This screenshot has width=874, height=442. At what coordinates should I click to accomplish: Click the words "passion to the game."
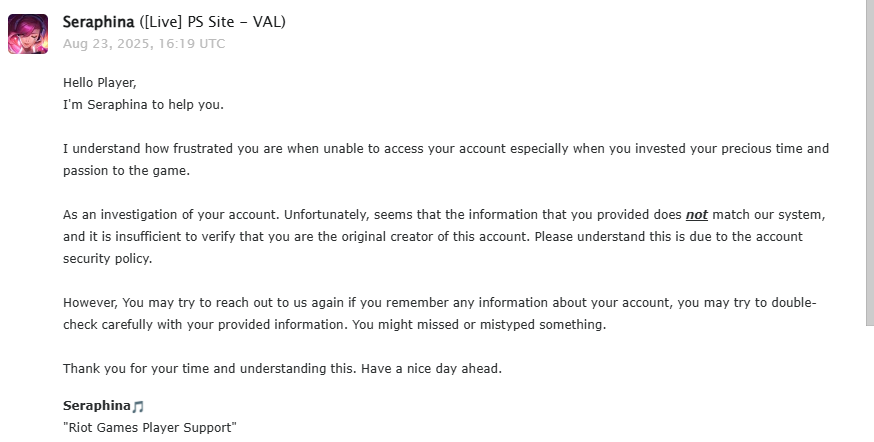pyautogui.click(x=127, y=171)
